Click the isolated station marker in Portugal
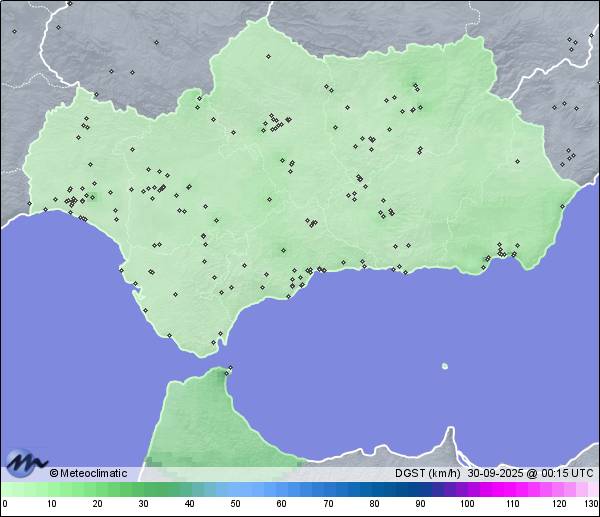 [x=30, y=202]
